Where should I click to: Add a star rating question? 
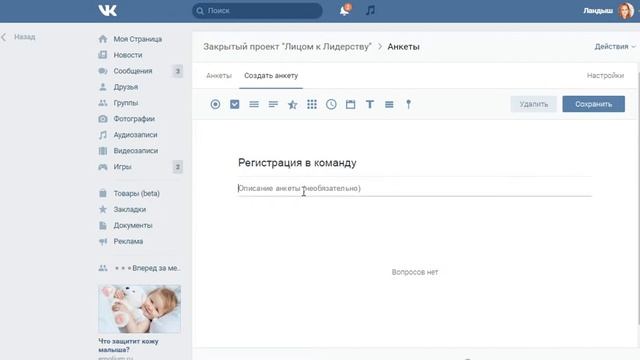[293, 104]
